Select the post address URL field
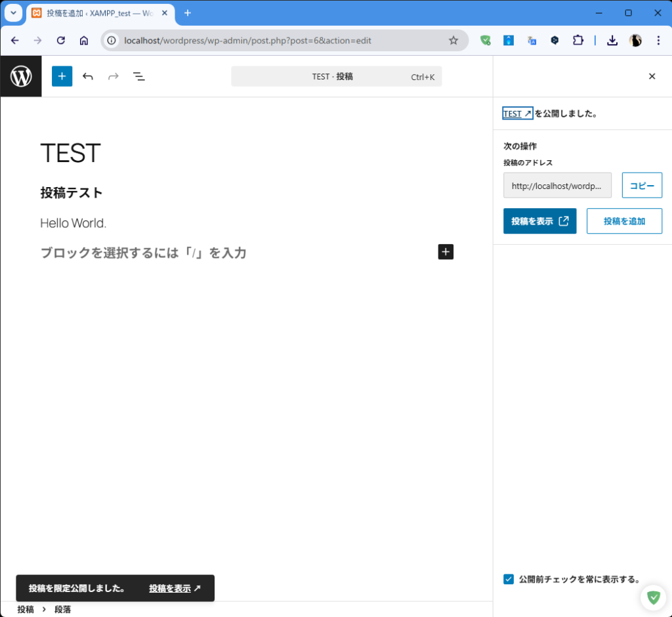The image size is (672, 617). click(x=557, y=186)
